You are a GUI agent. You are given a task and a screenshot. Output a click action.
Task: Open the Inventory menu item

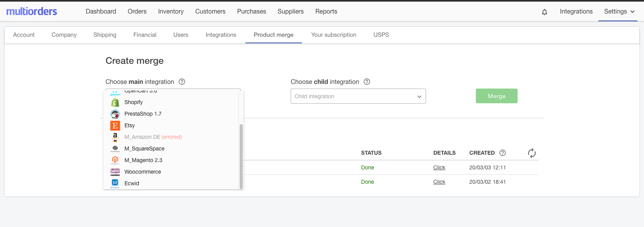[x=170, y=12]
